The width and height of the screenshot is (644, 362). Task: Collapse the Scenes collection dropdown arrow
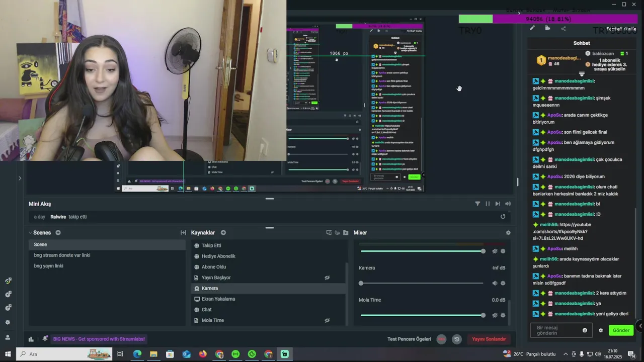31,233
